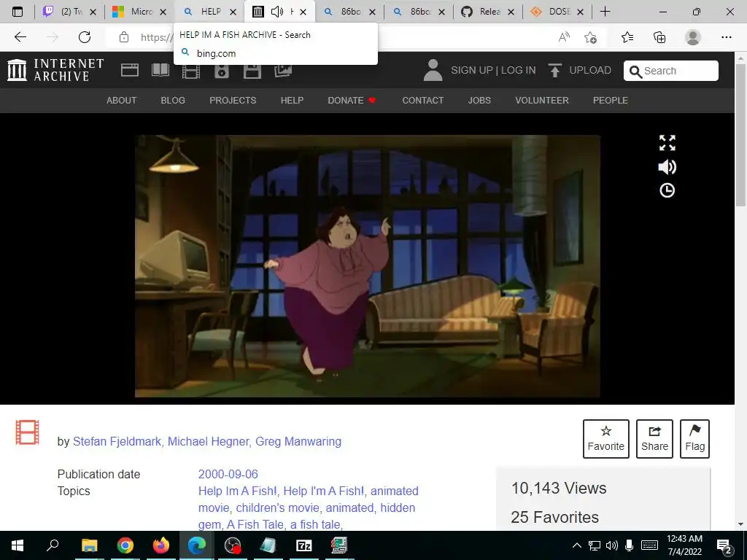Refresh the page
Image resolution: width=747 pixels, height=560 pixels.
85,37
